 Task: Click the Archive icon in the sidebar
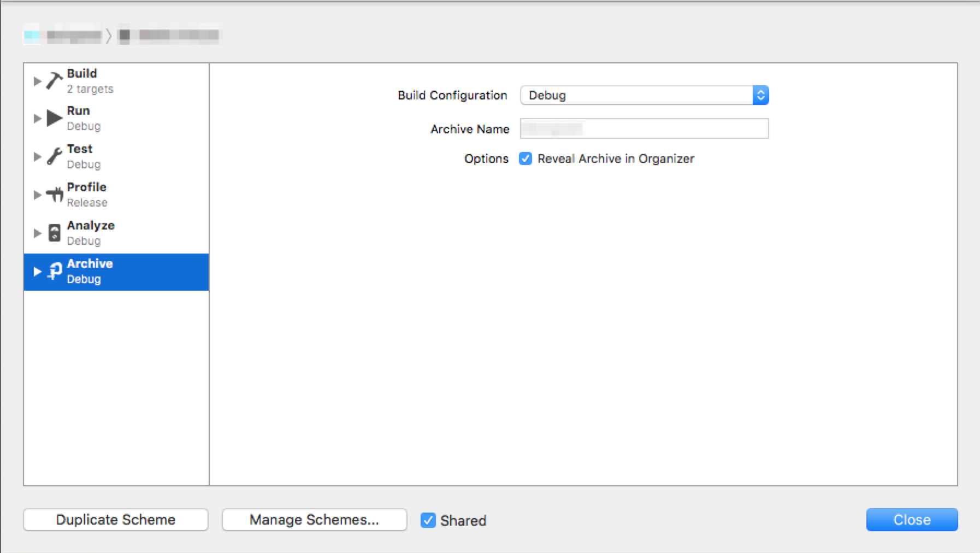54,271
